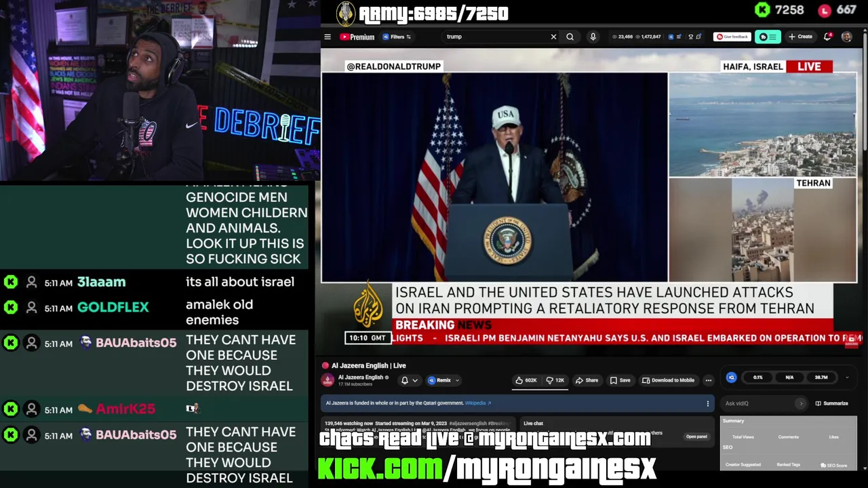Click the Tehran feed thumbnail
The width and height of the screenshot is (868, 488).
point(762,230)
